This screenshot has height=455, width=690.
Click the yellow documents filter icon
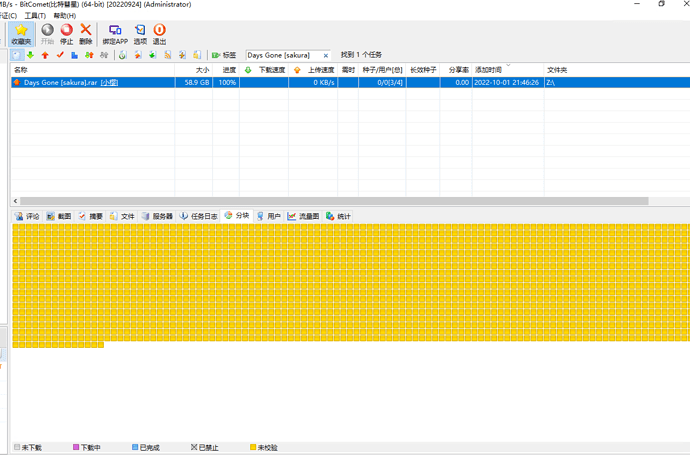[x=197, y=55]
